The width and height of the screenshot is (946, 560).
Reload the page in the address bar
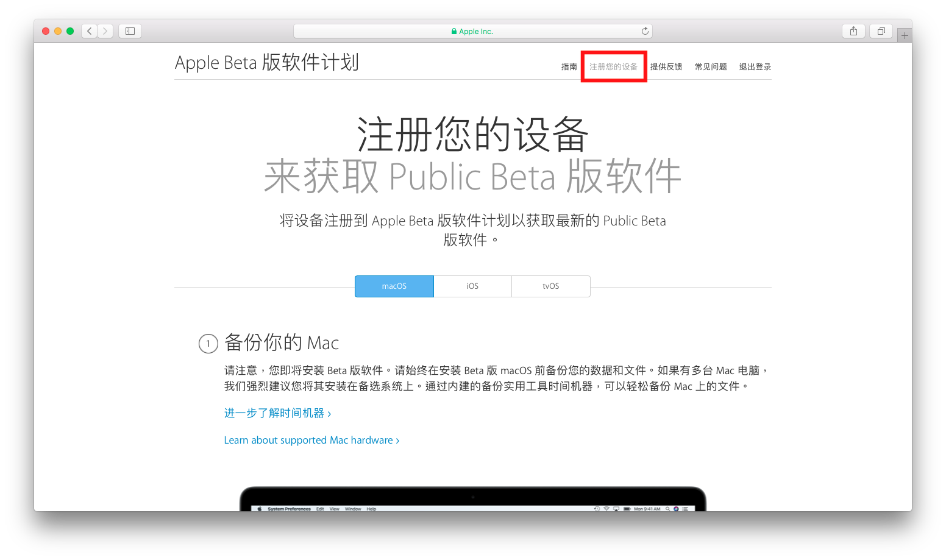point(645,31)
